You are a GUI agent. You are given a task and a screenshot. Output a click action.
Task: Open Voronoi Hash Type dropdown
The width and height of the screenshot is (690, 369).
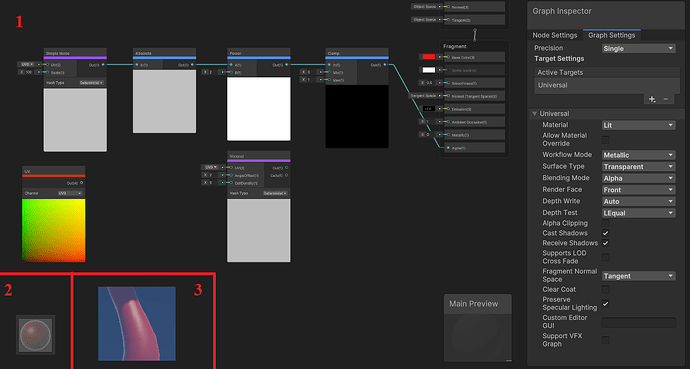[x=275, y=193]
